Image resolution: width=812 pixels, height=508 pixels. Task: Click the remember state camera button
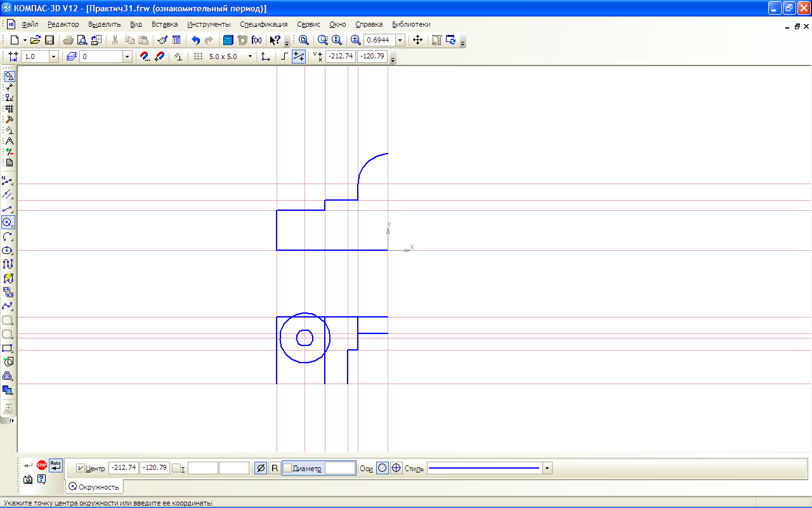click(x=28, y=479)
